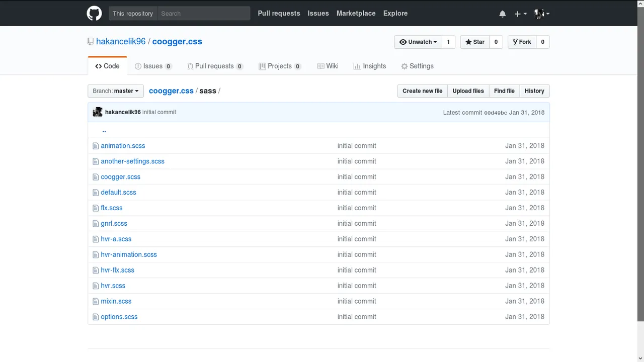Open the Branch: master selector

tap(116, 91)
